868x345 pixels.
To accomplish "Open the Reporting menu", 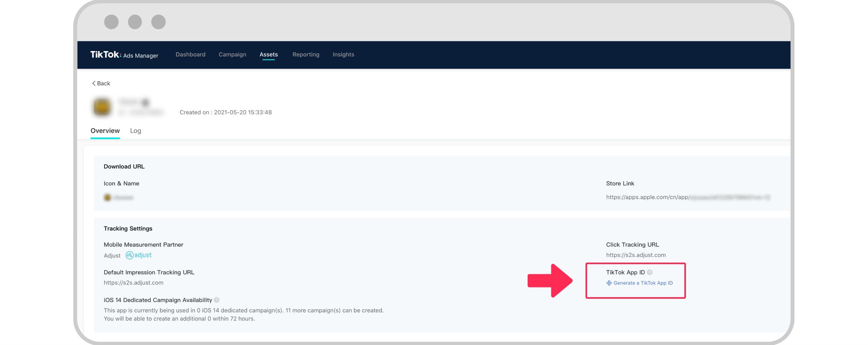I will tap(306, 55).
